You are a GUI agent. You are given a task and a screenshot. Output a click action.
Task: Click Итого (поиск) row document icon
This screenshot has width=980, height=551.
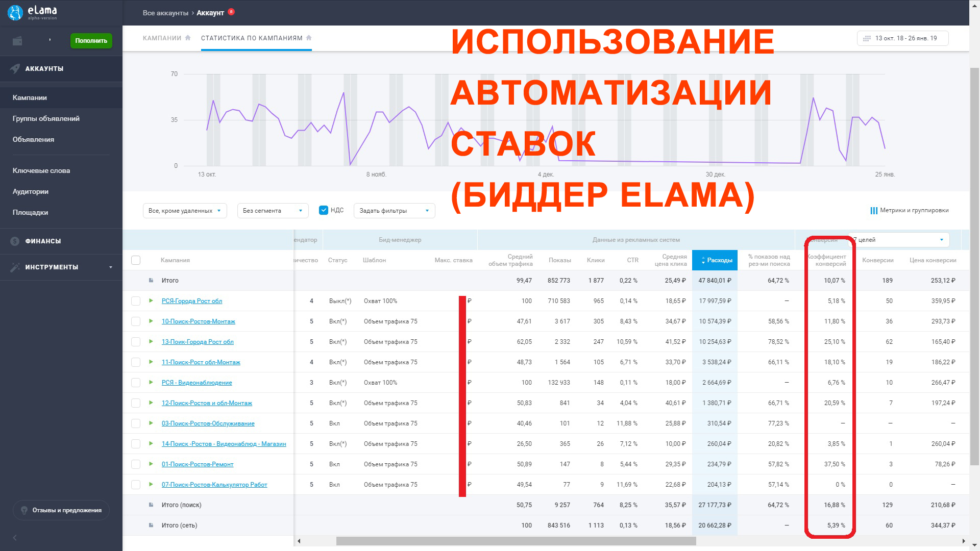tap(151, 505)
